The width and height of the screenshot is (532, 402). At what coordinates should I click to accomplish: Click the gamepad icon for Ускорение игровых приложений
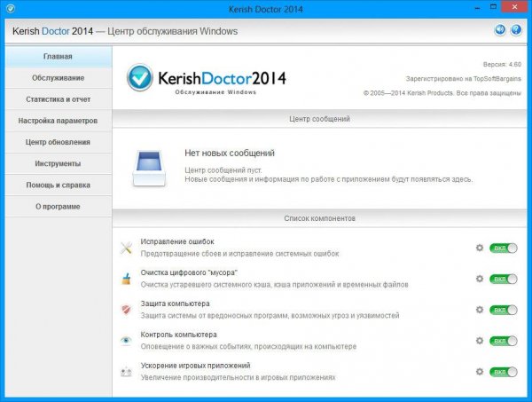(126, 372)
